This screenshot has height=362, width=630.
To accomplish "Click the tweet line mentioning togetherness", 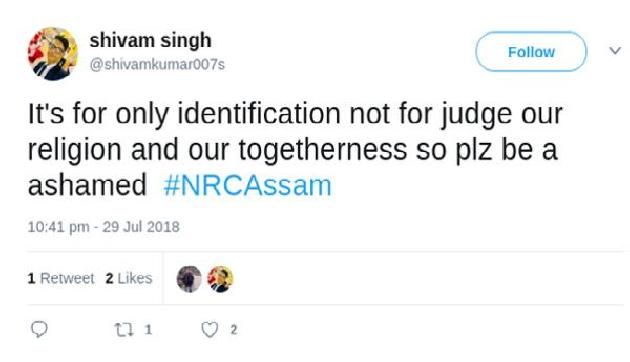I will 292,150.
